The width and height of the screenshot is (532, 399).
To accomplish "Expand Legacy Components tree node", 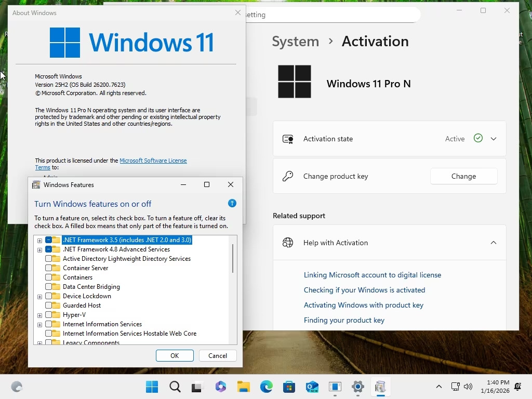I will (x=39, y=343).
